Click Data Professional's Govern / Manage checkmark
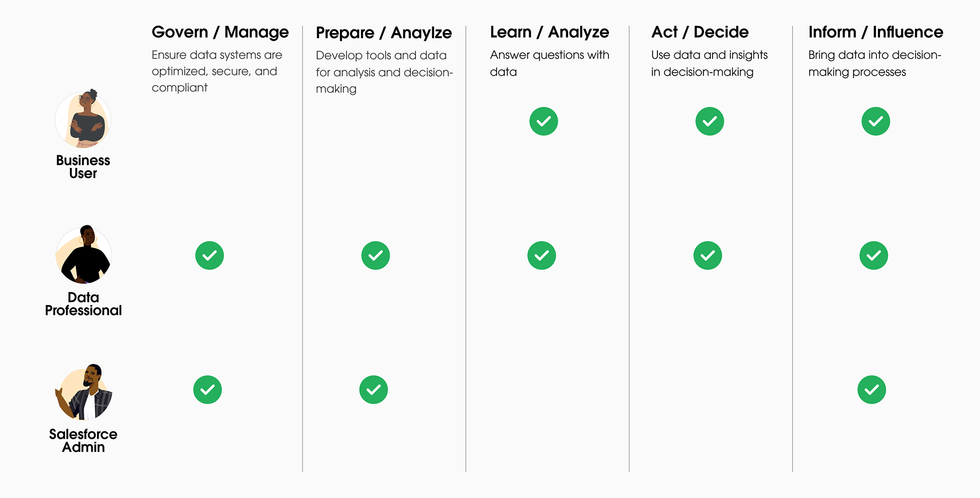 pos(209,255)
